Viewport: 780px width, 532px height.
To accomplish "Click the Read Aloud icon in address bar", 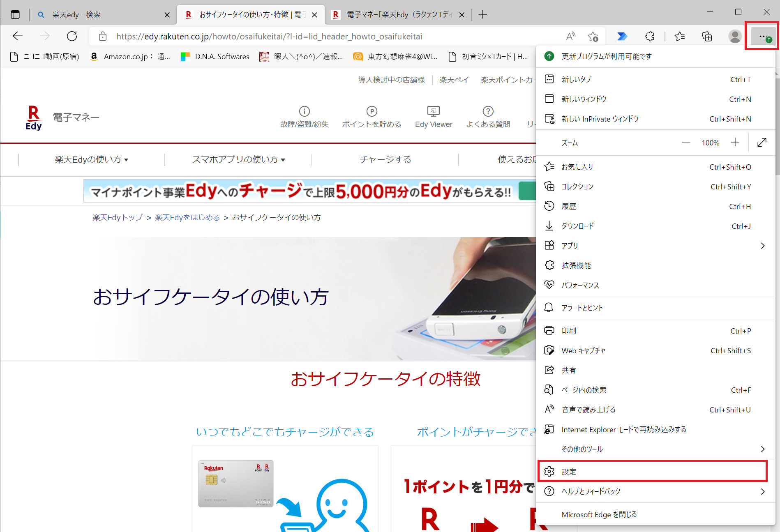I will [x=570, y=36].
